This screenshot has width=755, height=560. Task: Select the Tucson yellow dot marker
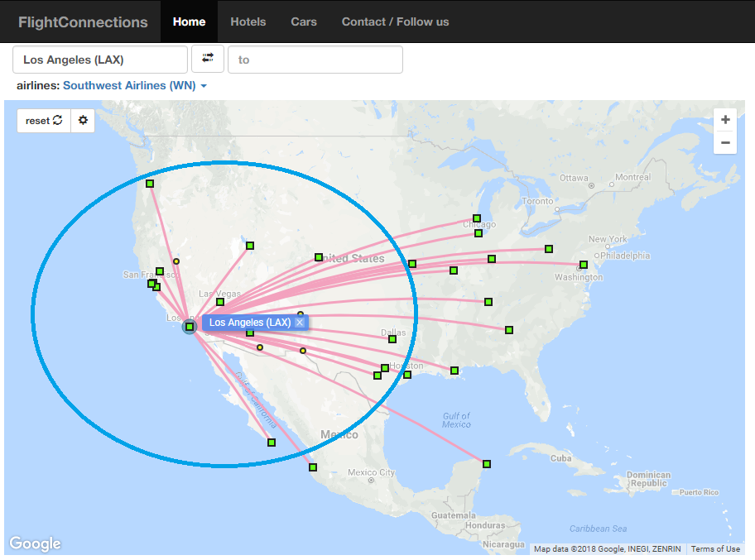point(260,347)
